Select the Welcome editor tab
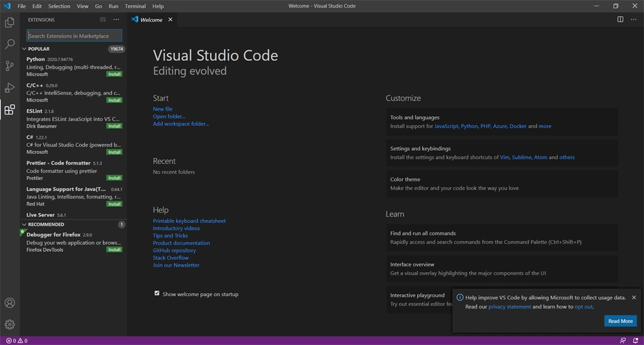The width and height of the screenshot is (644, 345). coord(151,19)
